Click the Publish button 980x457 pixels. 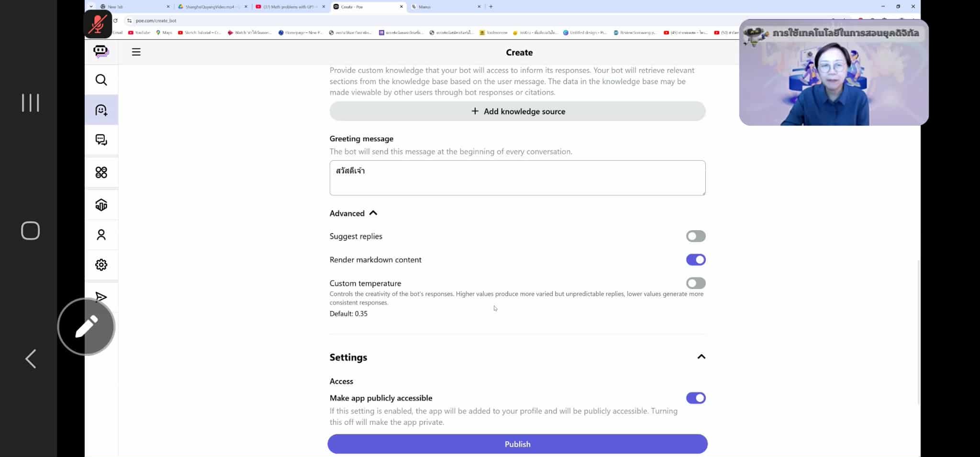pyautogui.click(x=517, y=444)
